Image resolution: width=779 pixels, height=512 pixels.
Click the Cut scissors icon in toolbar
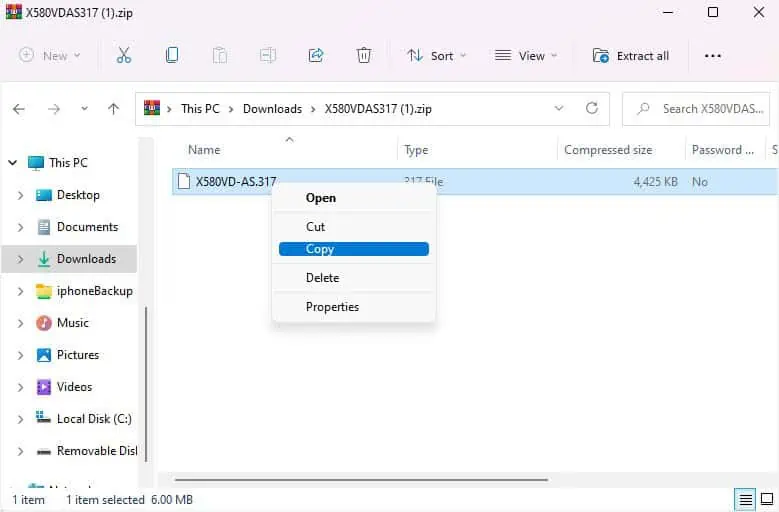coord(124,56)
